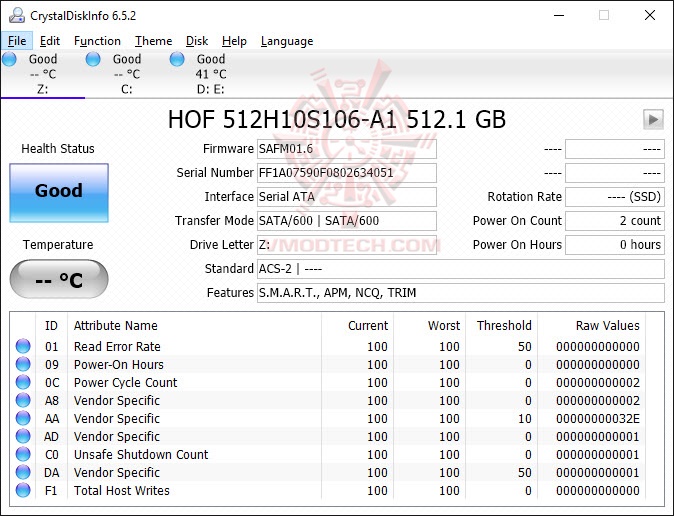The image size is (674, 516).
Task: Click status orb of Power Cycle Count row
Action: tap(23, 382)
